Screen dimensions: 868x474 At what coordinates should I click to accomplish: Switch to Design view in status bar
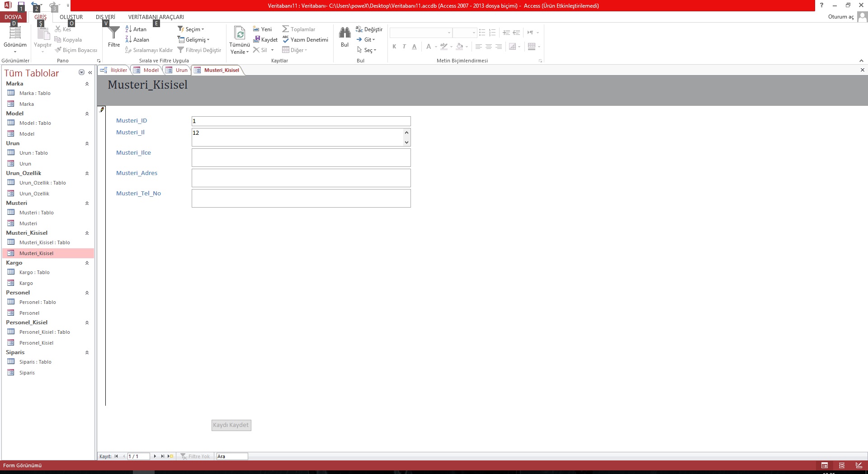pos(859,465)
